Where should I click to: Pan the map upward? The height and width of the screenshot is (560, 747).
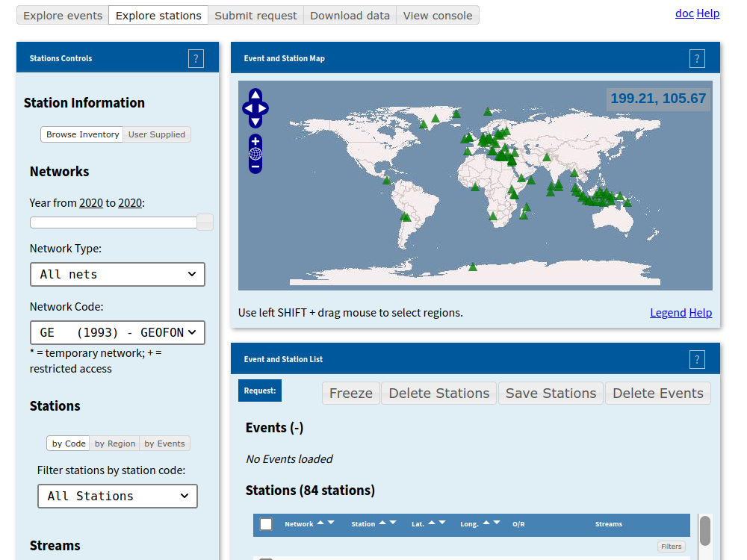[x=255, y=96]
